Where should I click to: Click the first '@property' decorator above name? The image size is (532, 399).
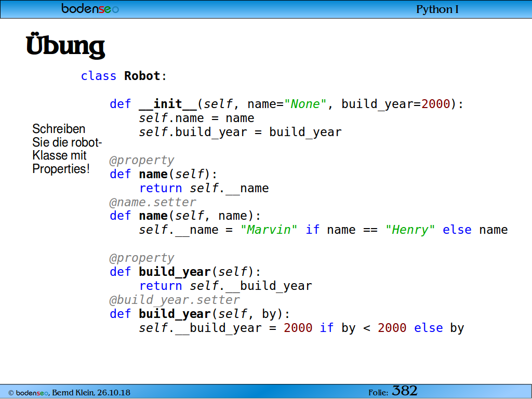(142, 160)
